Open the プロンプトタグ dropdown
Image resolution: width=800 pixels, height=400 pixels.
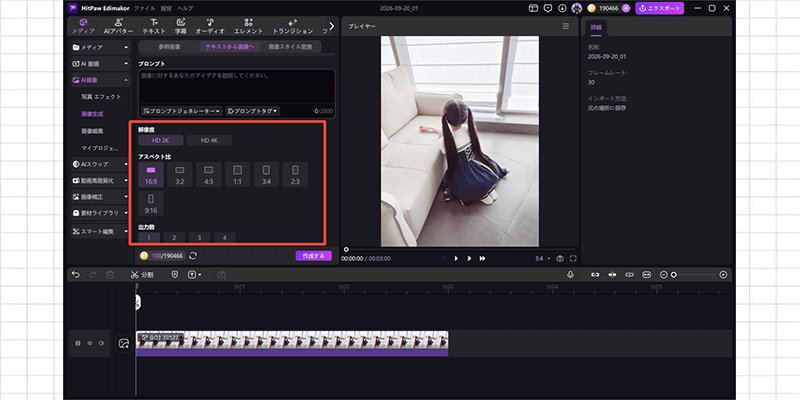253,111
